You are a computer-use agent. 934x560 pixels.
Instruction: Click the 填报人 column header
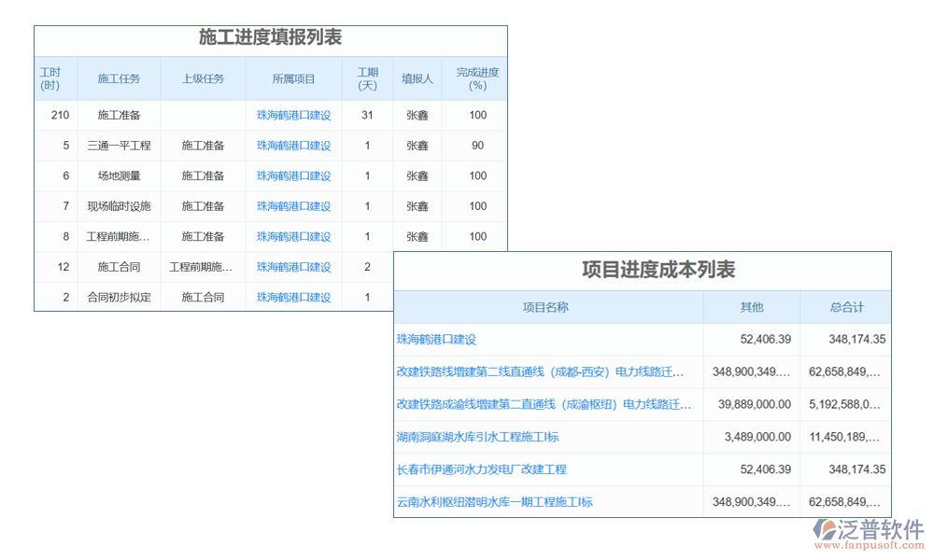(x=417, y=79)
